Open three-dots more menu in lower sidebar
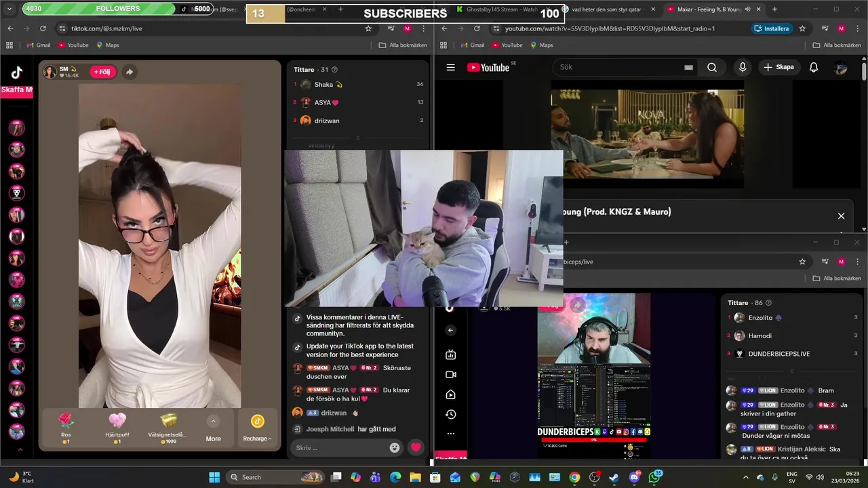This screenshot has width=868, height=488. click(451, 434)
